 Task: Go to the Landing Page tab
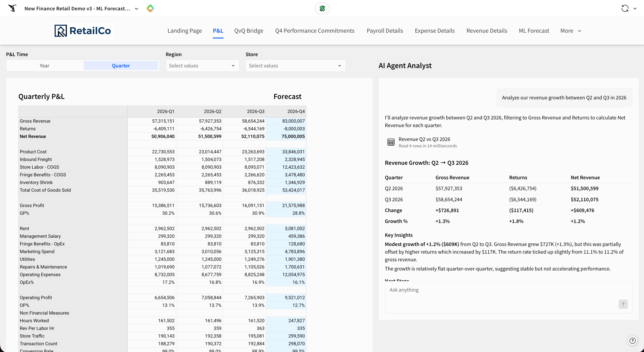pos(184,31)
